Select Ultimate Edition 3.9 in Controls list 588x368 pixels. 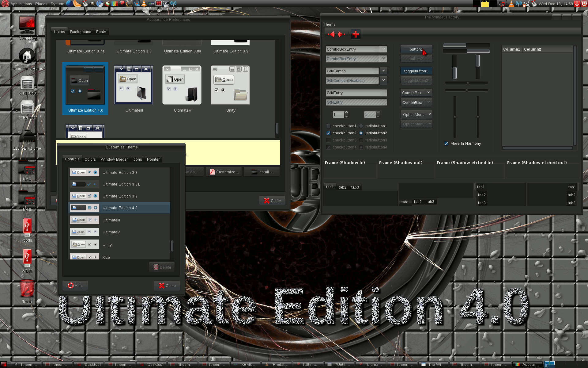pos(119,196)
